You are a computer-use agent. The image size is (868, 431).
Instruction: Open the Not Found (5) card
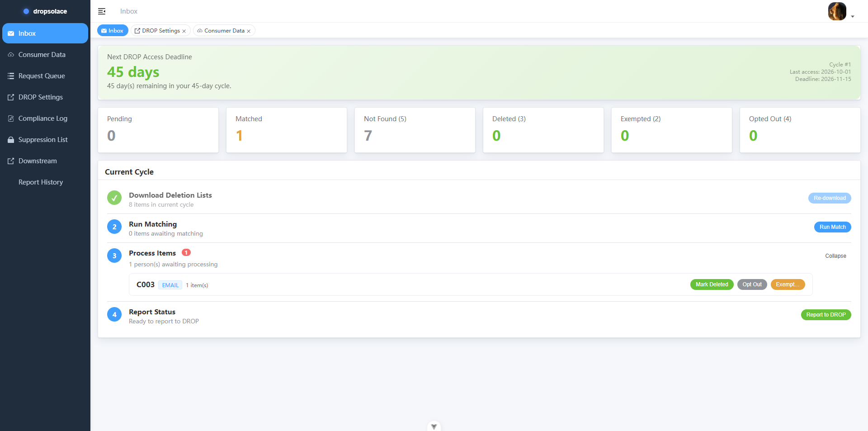(x=415, y=130)
